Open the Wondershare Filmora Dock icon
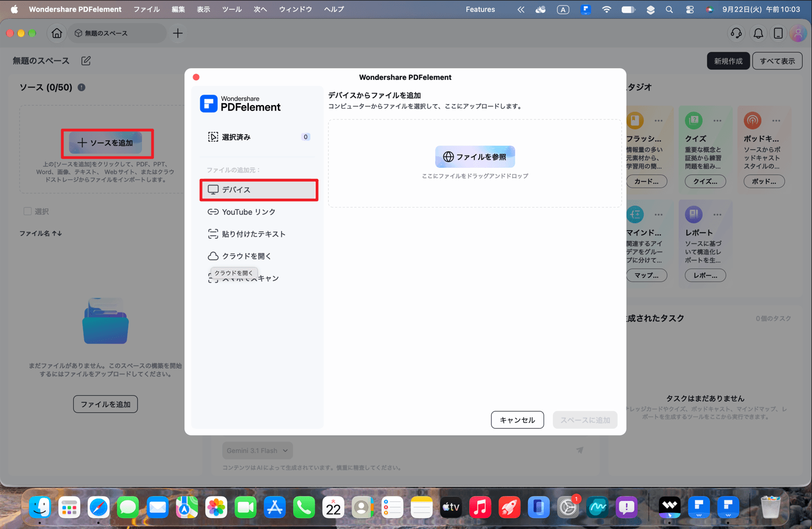This screenshot has height=529, width=812. [x=670, y=507]
